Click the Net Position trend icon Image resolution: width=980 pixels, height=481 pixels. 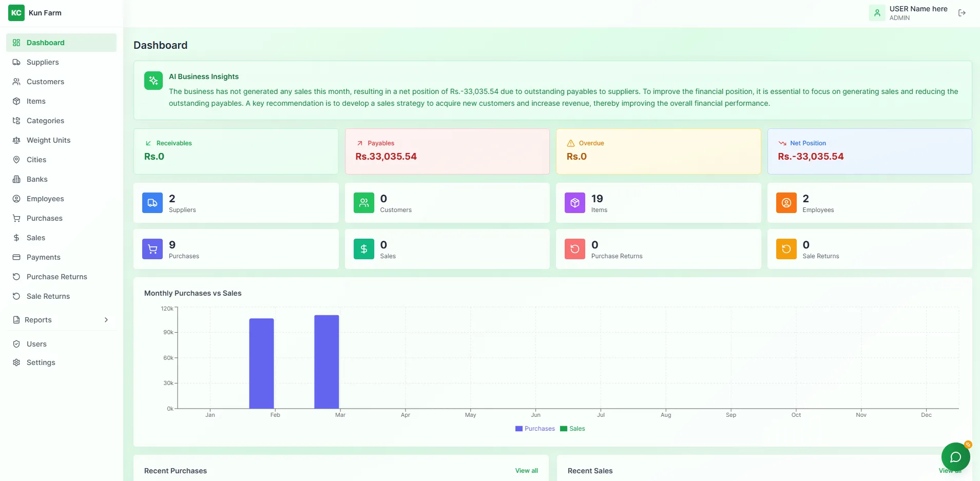pos(782,143)
